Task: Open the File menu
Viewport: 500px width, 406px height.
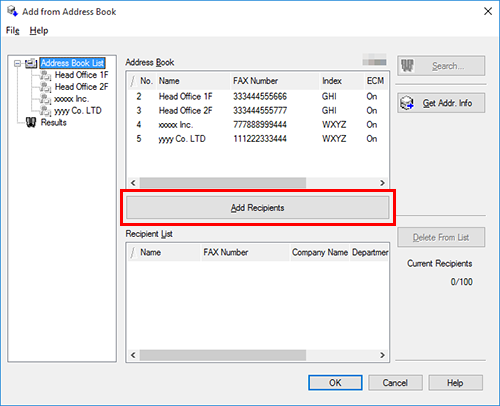Action: click(13, 31)
